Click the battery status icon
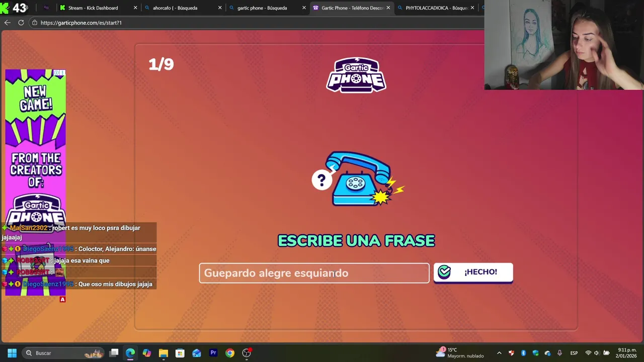Image resolution: width=644 pixels, height=362 pixels. (606, 353)
